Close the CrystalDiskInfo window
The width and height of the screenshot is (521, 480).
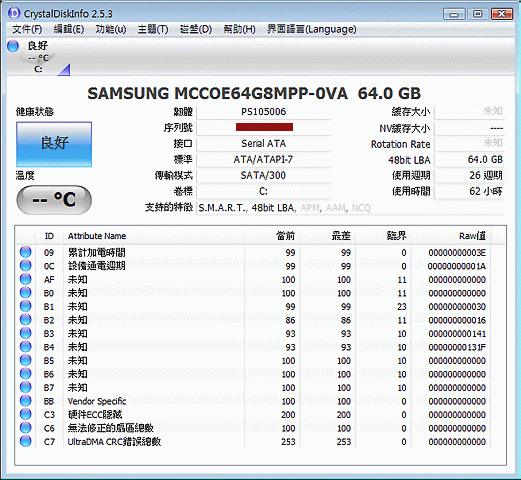pyautogui.click(x=502, y=14)
